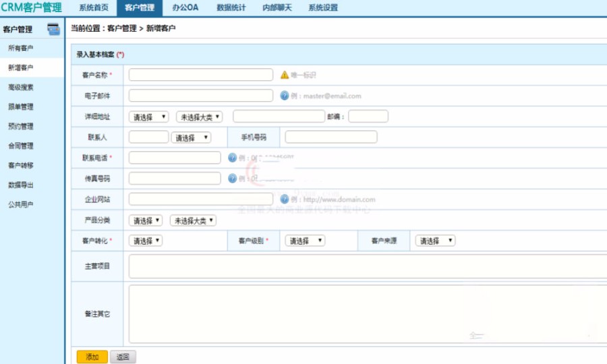Image resolution: width=607 pixels, height=364 pixels.
Task: Click the detailed address text field
Action: coord(279,116)
